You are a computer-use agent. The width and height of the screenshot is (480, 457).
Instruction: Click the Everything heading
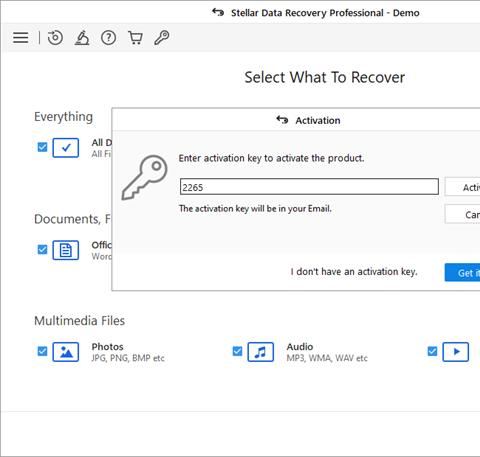pyautogui.click(x=63, y=117)
